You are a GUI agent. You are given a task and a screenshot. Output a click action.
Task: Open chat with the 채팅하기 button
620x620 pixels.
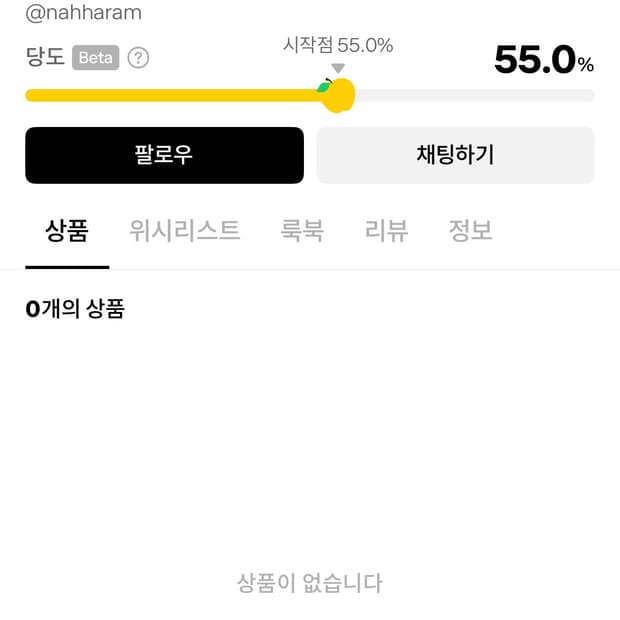point(455,155)
